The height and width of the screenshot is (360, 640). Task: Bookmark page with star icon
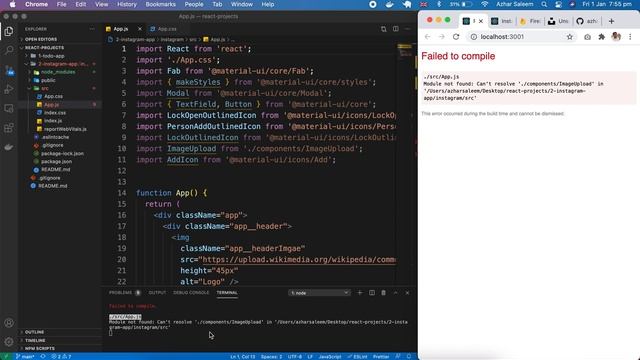point(570,37)
